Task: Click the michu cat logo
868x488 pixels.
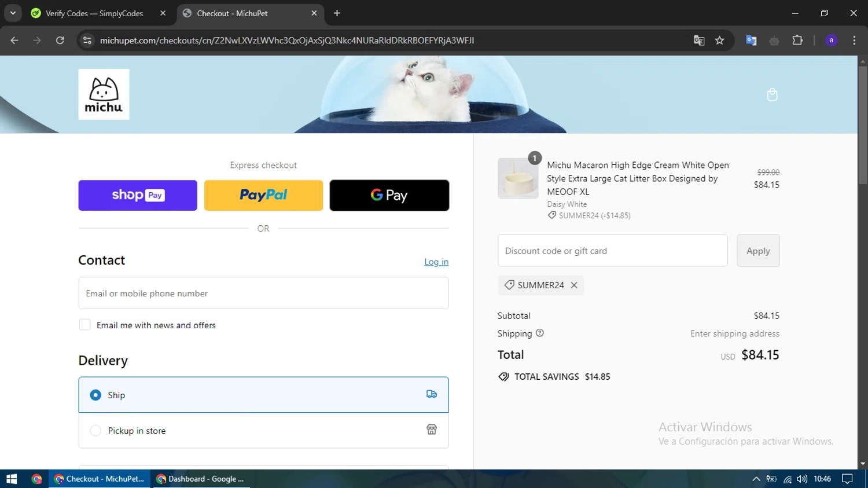Action: pyautogui.click(x=104, y=94)
